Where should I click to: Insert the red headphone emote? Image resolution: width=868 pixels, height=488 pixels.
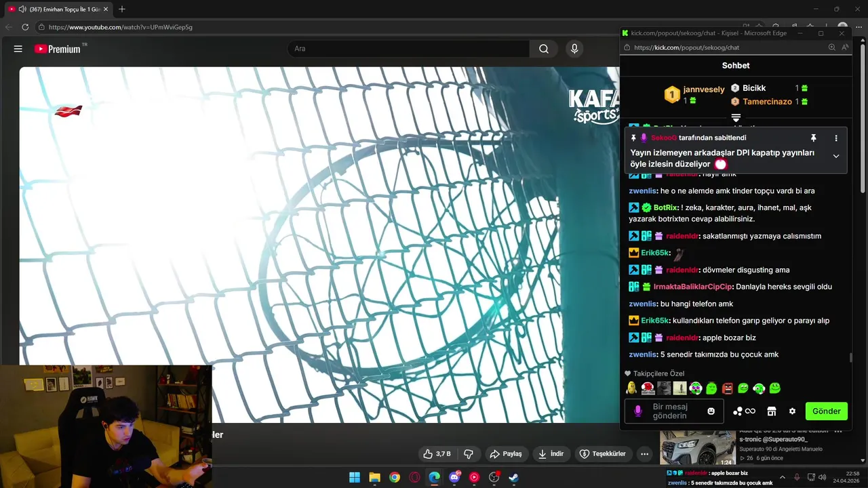coord(648,388)
